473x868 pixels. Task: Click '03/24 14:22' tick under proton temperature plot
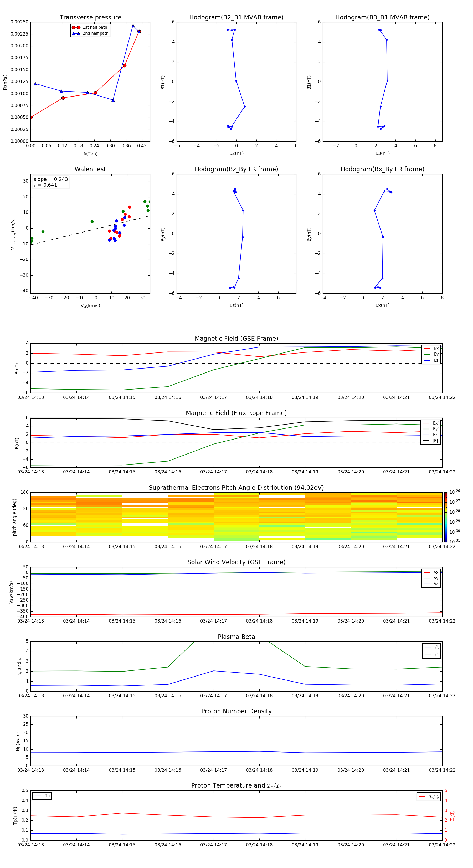(442, 845)
